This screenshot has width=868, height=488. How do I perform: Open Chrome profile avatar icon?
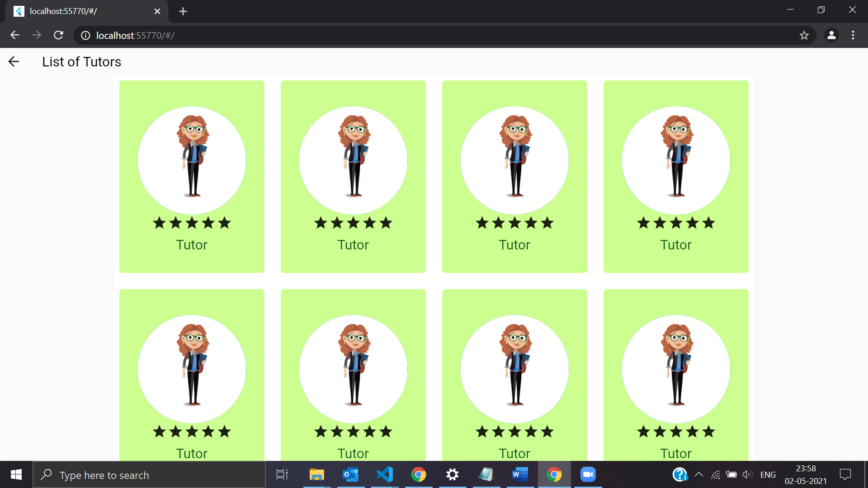click(831, 35)
